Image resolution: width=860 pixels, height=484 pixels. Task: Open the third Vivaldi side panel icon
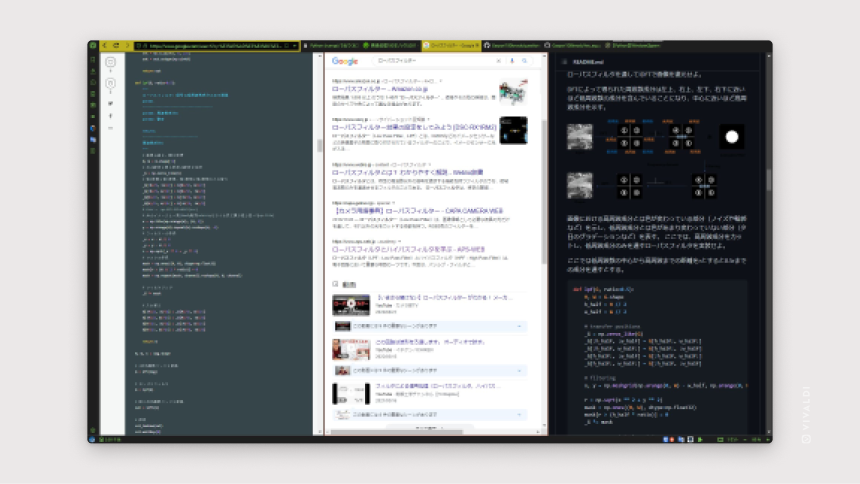pyautogui.click(x=93, y=82)
